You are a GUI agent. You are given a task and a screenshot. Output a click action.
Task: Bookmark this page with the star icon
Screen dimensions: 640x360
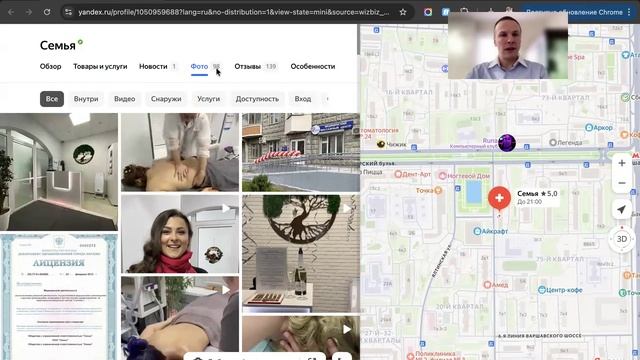(403, 12)
